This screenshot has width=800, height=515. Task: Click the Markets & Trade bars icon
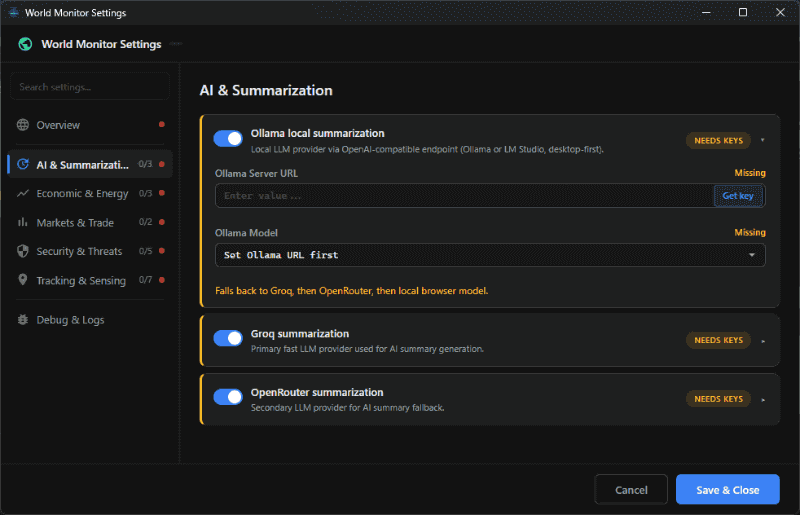pyautogui.click(x=23, y=222)
